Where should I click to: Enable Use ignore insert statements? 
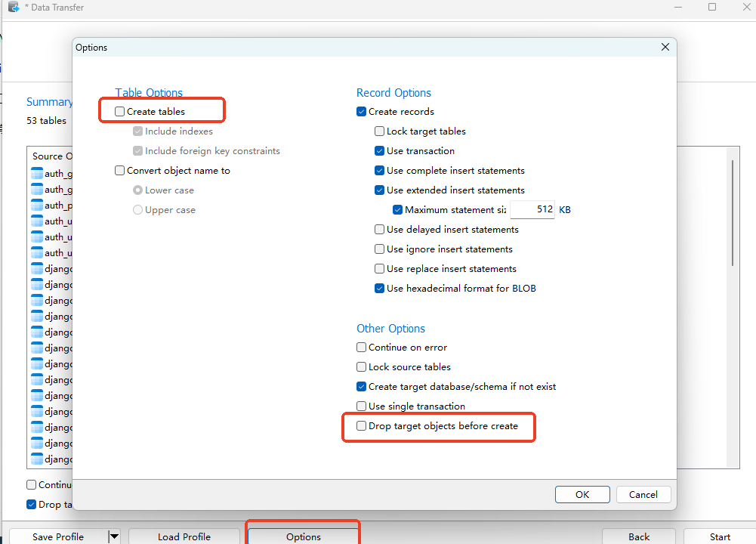(x=379, y=249)
